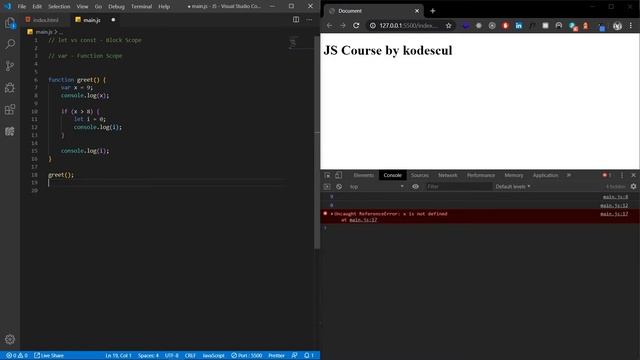Switch to the Application tab
The width and height of the screenshot is (640, 360).
[545, 175]
